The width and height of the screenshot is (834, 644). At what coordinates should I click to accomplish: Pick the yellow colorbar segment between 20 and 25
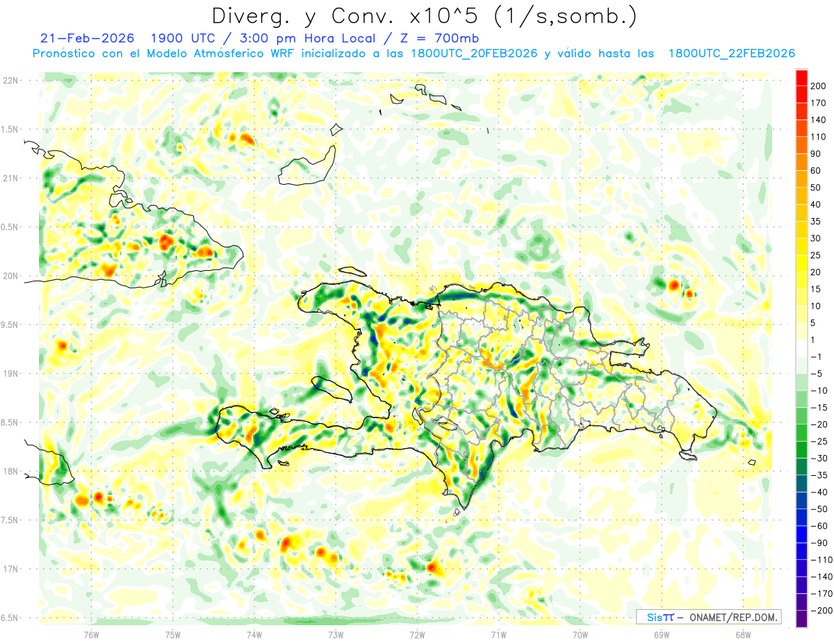pos(801,264)
